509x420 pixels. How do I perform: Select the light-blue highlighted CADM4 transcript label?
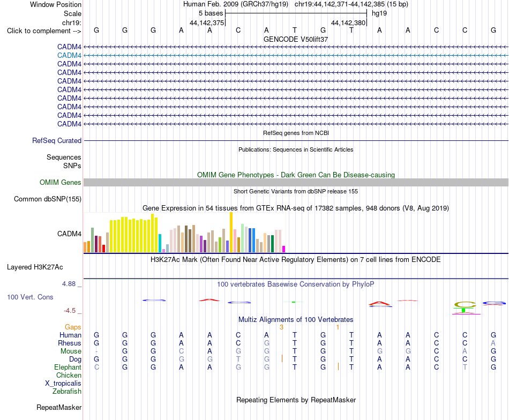pos(69,56)
